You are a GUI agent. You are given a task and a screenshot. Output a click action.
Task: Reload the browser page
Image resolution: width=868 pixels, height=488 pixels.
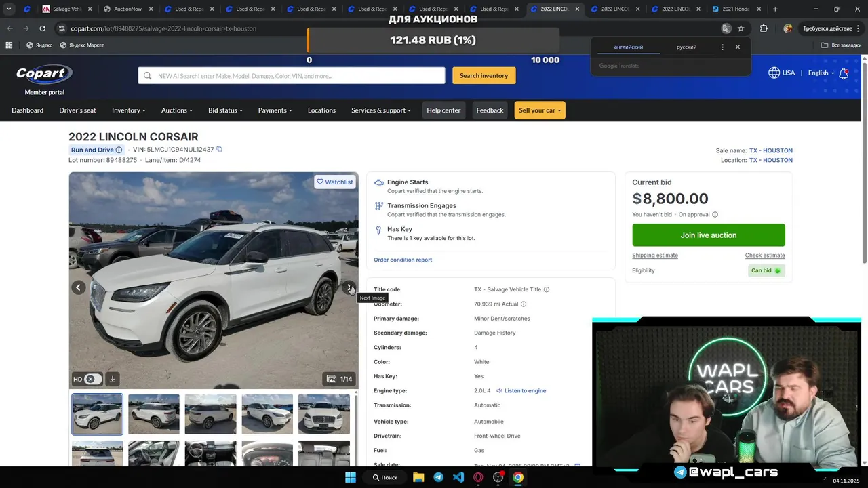point(42,28)
